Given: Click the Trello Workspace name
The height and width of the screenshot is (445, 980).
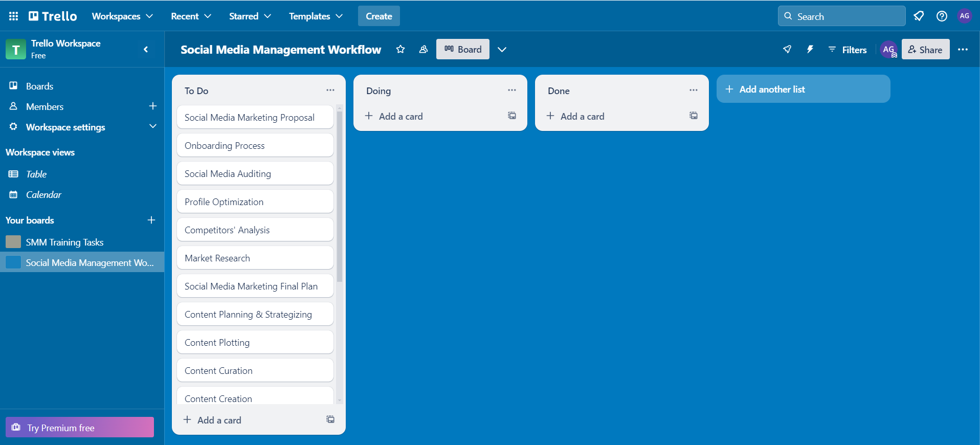Looking at the screenshot, I should click(66, 43).
